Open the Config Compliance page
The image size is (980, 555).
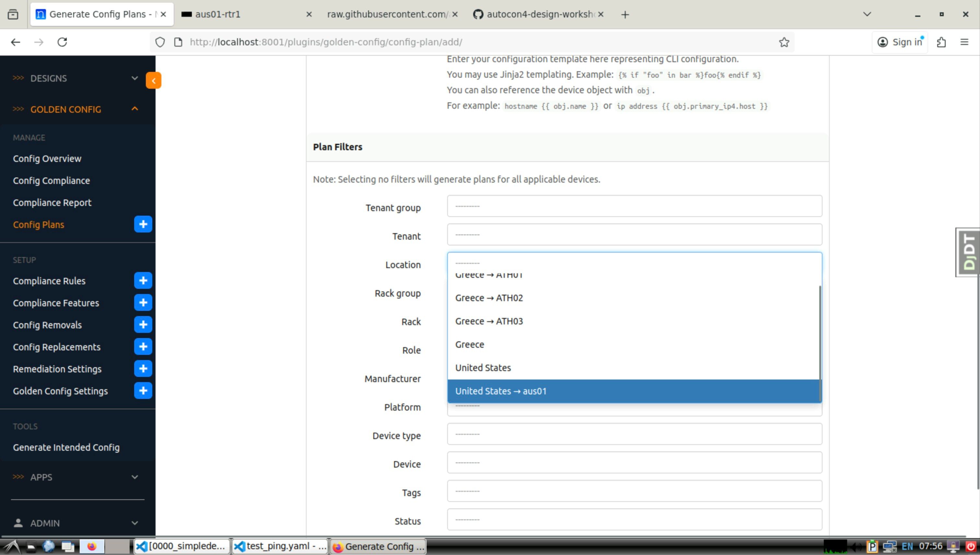(x=52, y=181)
